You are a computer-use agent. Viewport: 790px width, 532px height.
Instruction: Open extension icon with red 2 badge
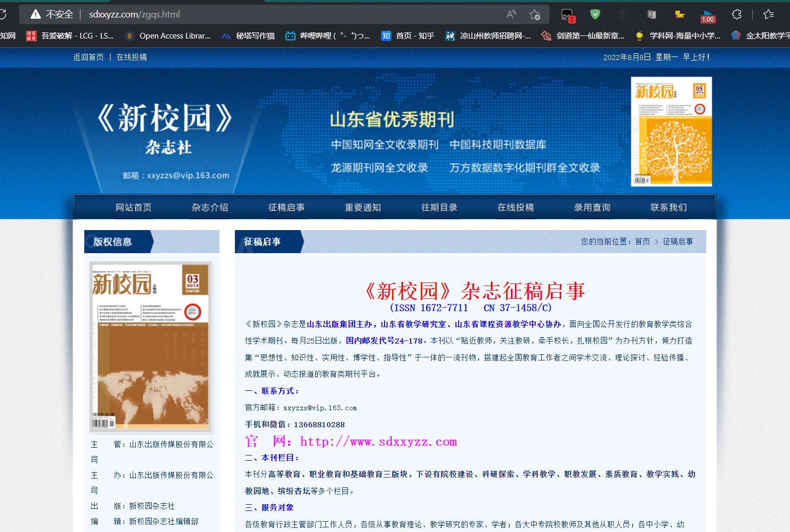point(567,15)
